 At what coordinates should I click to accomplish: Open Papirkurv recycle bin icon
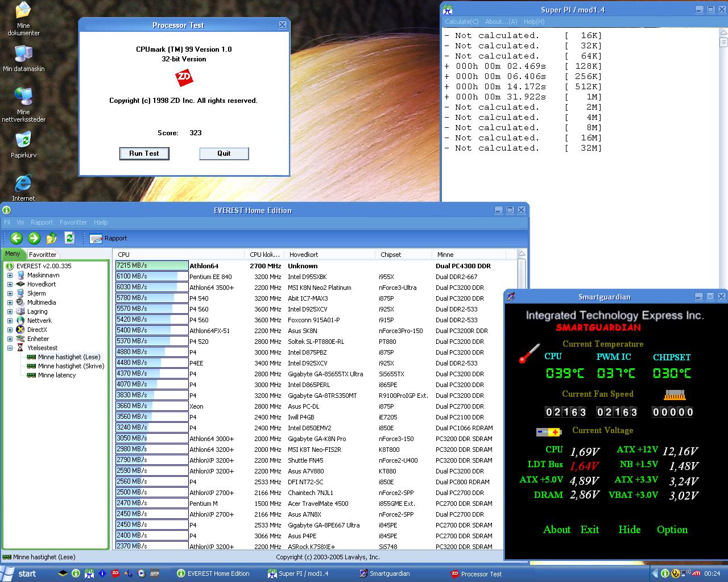(x=23, y=145)
